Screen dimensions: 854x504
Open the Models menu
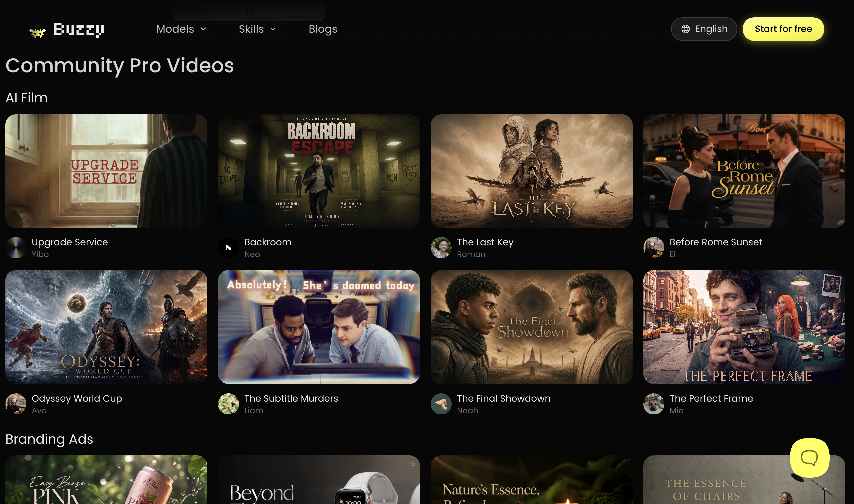tap(181, 29)
